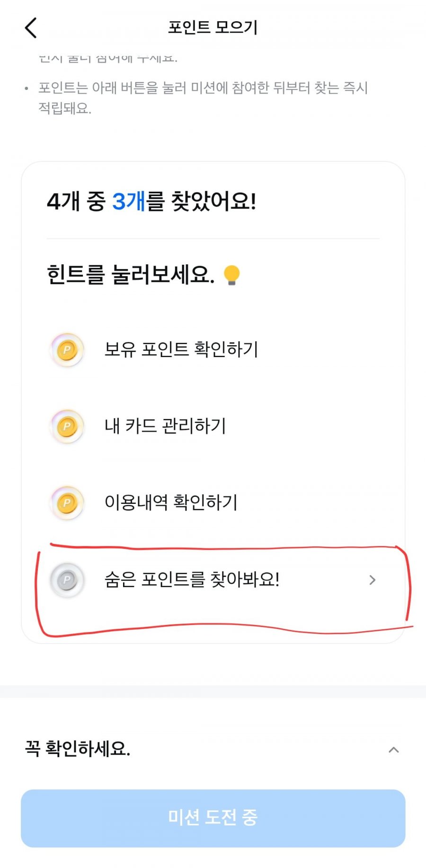Viewport: 426px width, 868px height.
Task: Click gold coin beside 내 카드 관리하기
Action: (67, 426)
